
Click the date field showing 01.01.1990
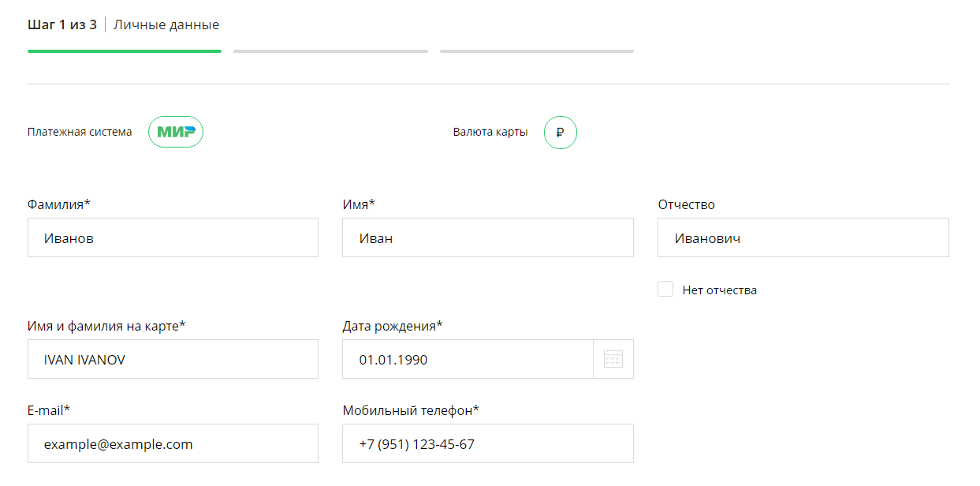468,359
